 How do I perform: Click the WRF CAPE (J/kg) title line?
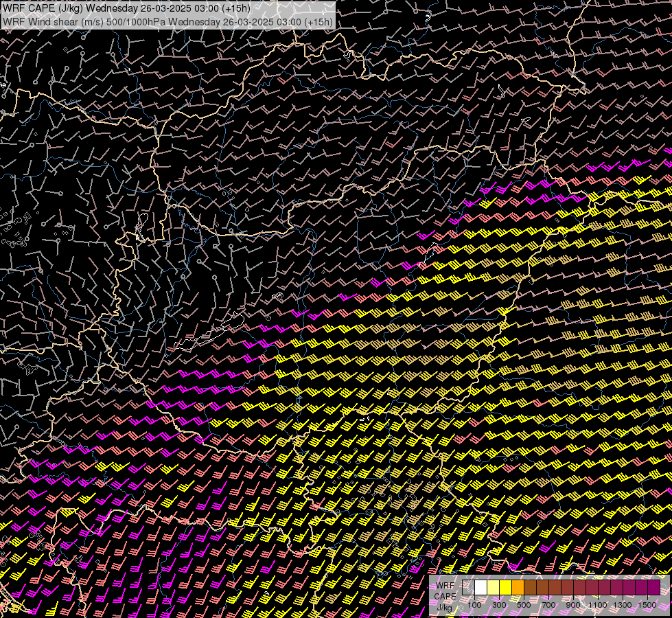tap(126, 8)
